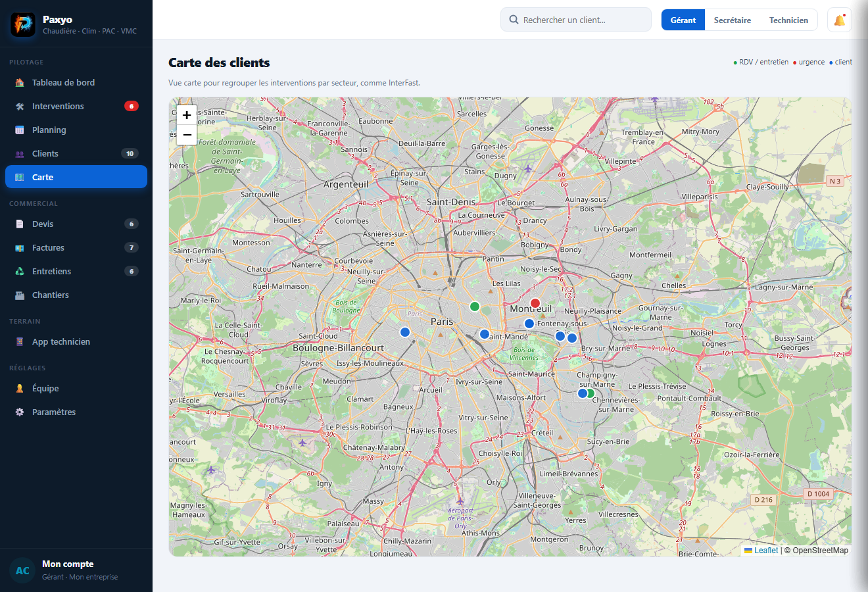Open notifications via the bell icon
Viewport: 868px width, 592px height.
point(840,20)
